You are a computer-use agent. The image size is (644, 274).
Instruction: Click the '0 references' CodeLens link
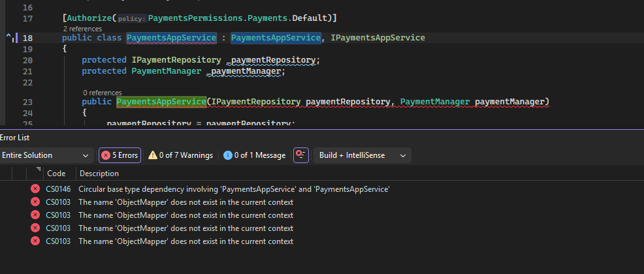pos(103,93)
